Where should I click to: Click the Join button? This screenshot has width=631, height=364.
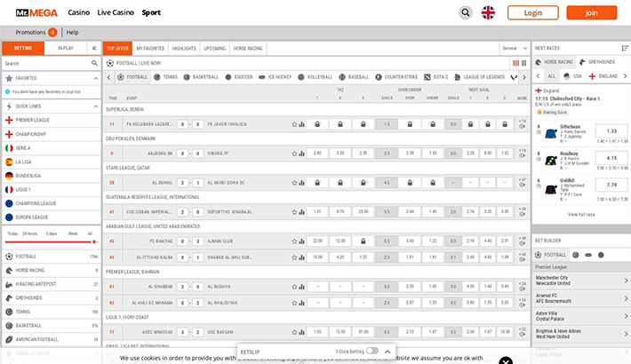pos(592,12)
